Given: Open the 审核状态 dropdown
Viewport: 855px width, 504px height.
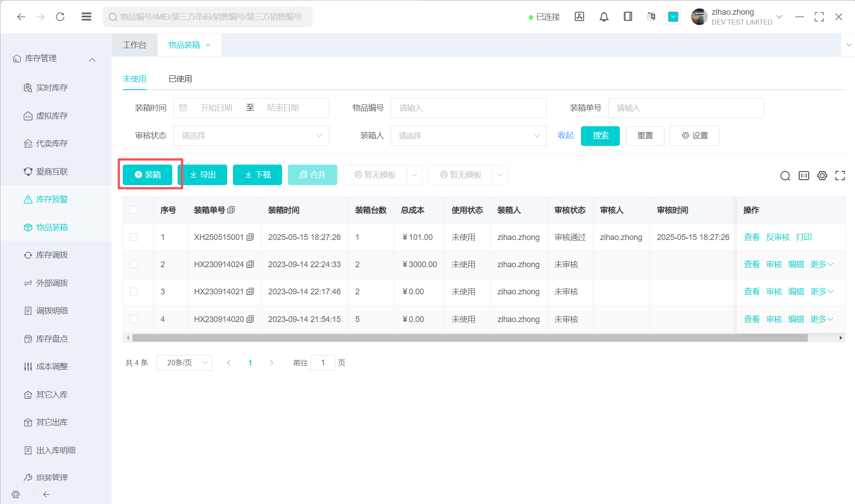Looking at the screenshot, I should pyautogui.click(x=251, y=136).
